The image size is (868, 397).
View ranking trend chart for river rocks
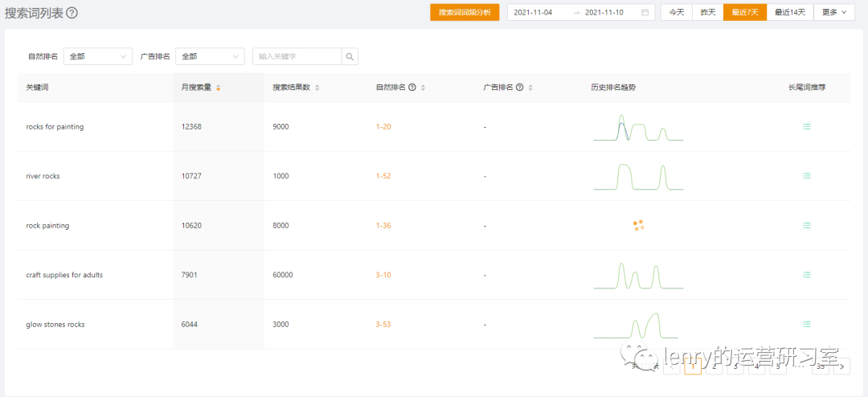tap(638, 177)
